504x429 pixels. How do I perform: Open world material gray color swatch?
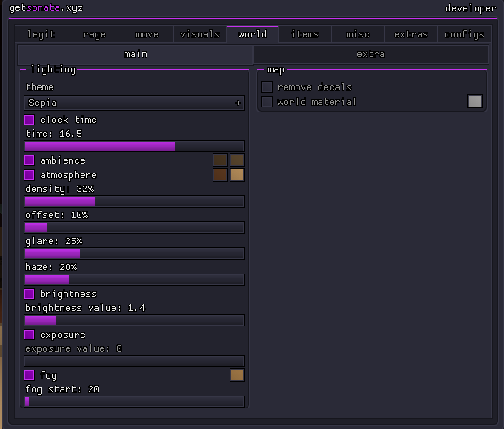pos(475,102)
